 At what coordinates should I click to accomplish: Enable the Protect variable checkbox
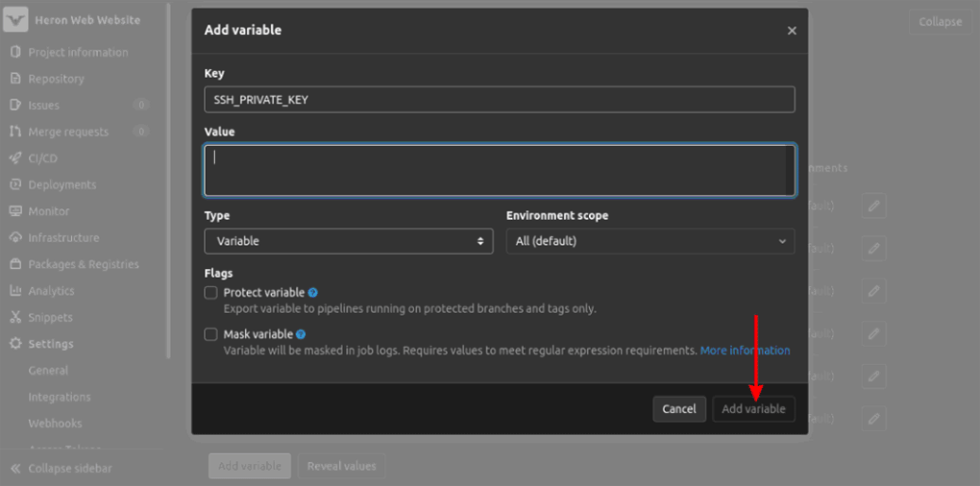click(210, 292)
